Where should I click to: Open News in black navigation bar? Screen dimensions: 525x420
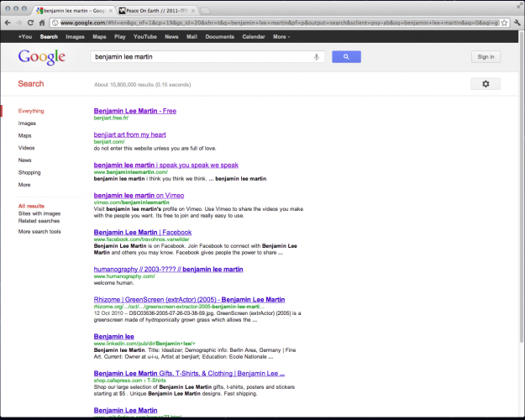click(171, 36)
